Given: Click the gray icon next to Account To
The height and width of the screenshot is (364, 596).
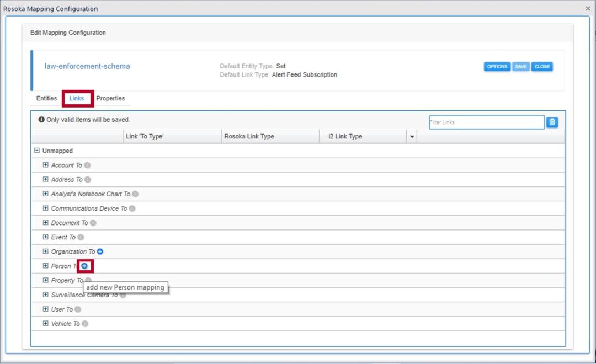Looking at the screenshot, I should pos(87,165).
